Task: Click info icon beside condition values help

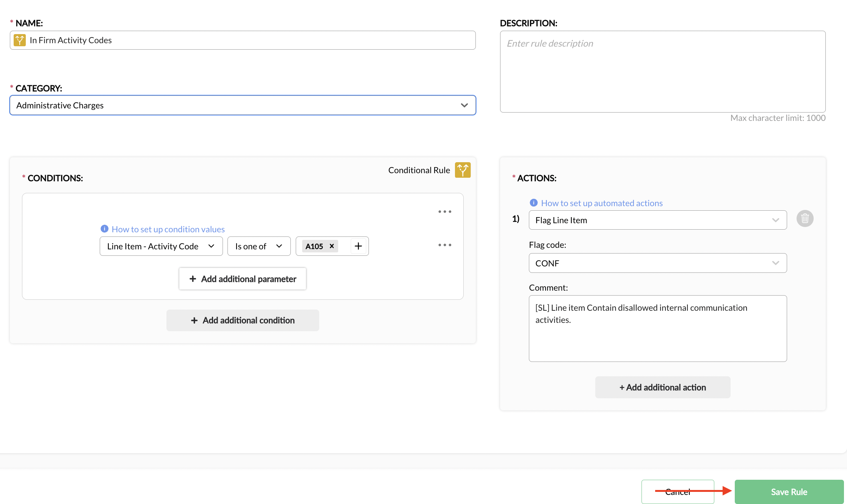Action: point(104,229)
